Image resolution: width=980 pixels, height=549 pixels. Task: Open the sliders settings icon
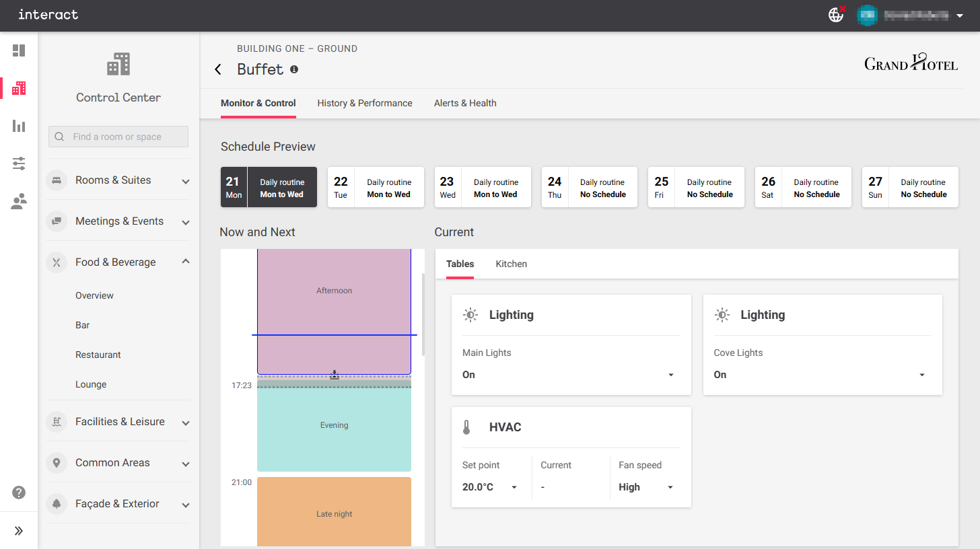pos(19,163)
